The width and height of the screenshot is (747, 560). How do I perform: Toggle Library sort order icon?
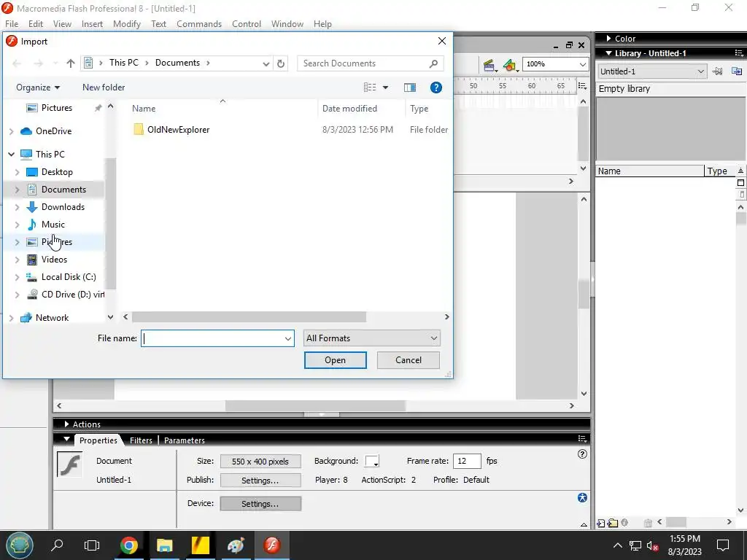click(x=740, y=171)
